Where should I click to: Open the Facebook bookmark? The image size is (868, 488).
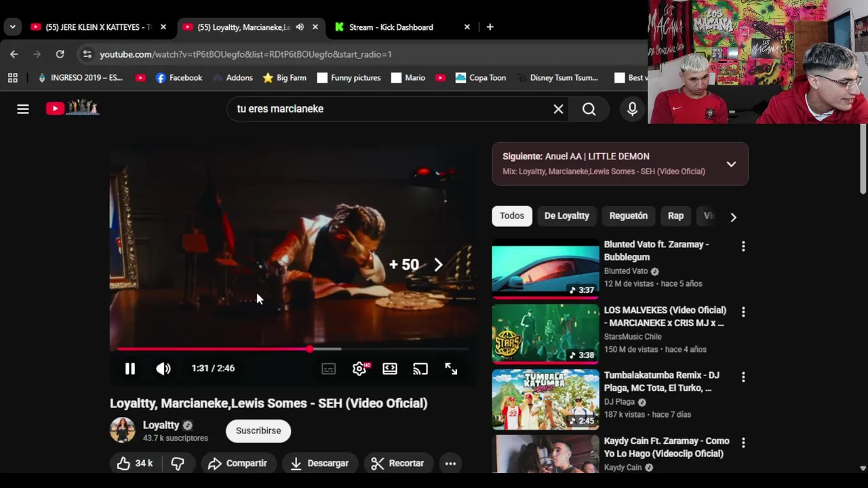tap(179, 78)
